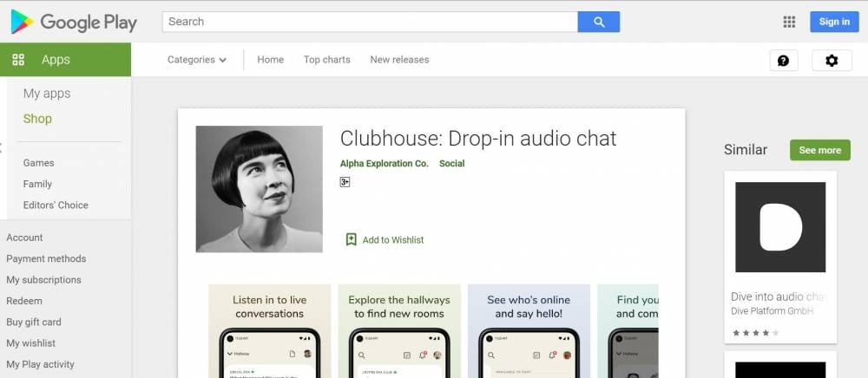Go to the Home tab
The height and width of the screenshot is (378, 868).
(270, 60)
